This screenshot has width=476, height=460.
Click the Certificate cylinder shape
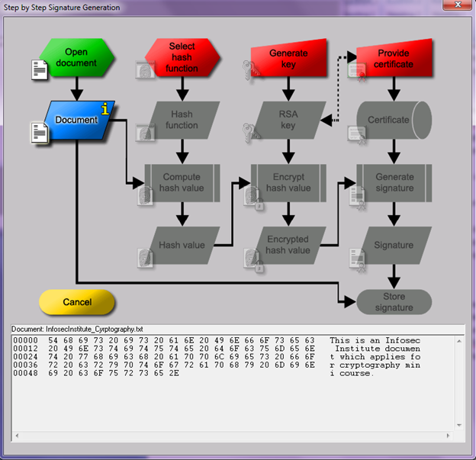[x=394, y=120]
